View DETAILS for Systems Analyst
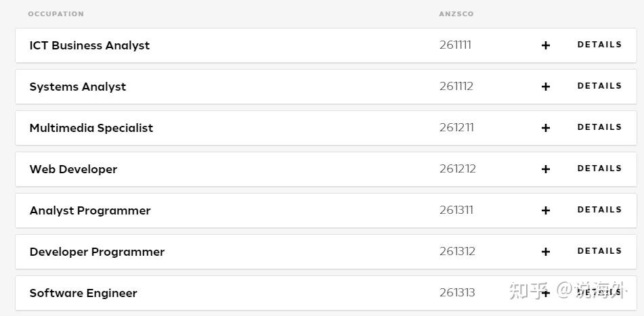 click(x=599, y=86)
